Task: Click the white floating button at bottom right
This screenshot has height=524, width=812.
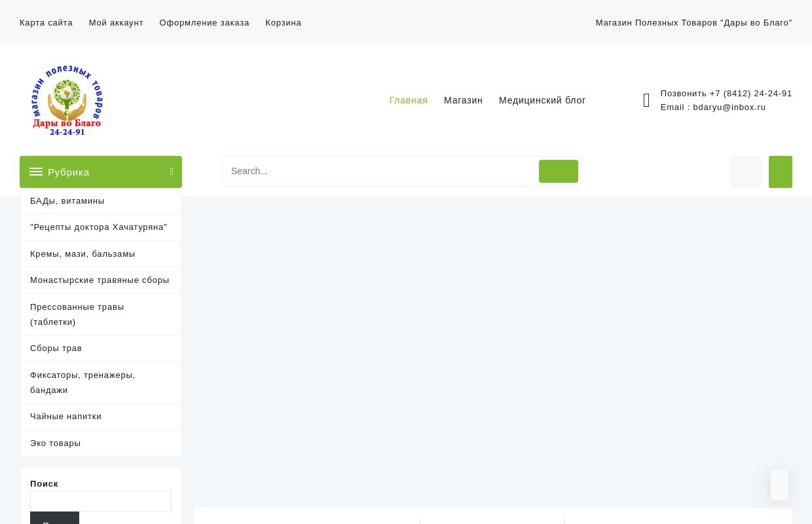Action: [779, 485]
